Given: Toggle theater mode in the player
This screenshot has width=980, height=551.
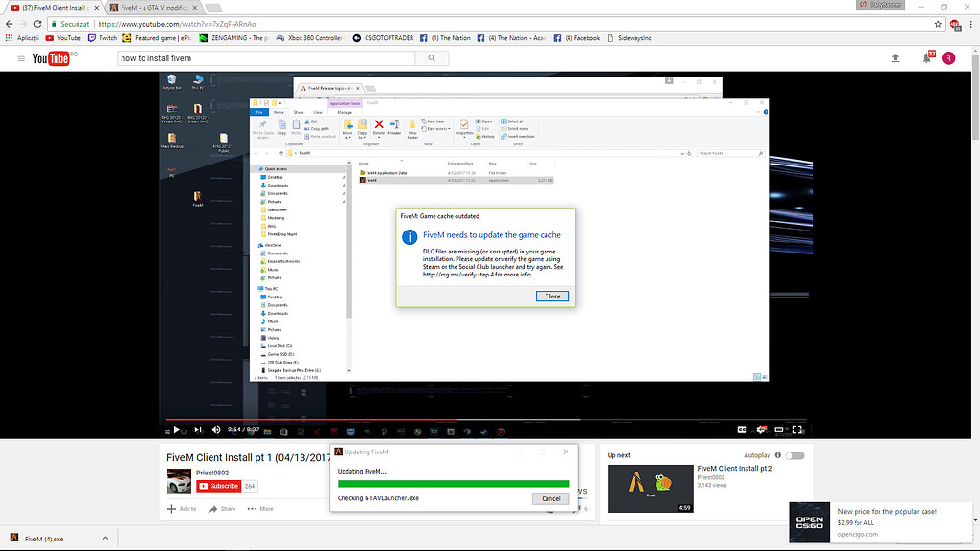Looking at the screenshot, I should [780, 430].
